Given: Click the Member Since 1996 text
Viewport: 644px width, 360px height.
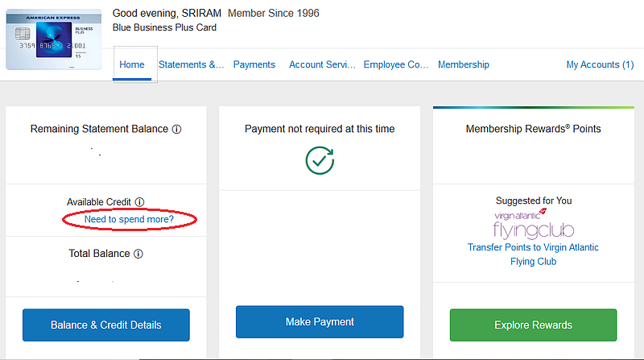Looking at the screenshot, I should coord(274,13).
